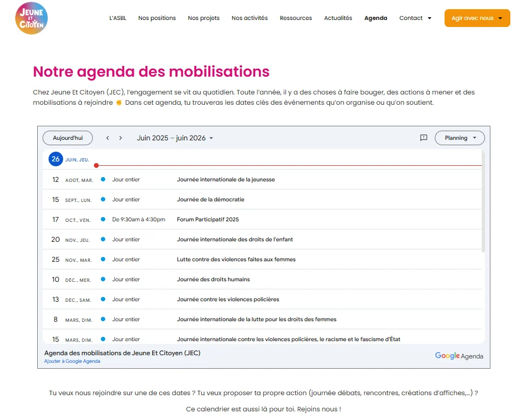Click the 17 oct. date label
Viewport: 519px width, 420px height.
[x=71, y=219]
